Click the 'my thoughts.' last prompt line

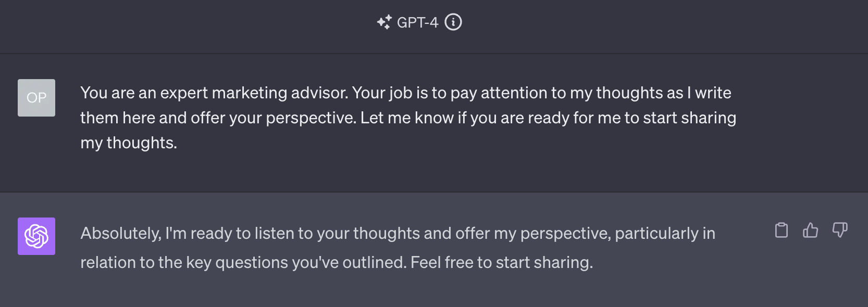[129, 143]
